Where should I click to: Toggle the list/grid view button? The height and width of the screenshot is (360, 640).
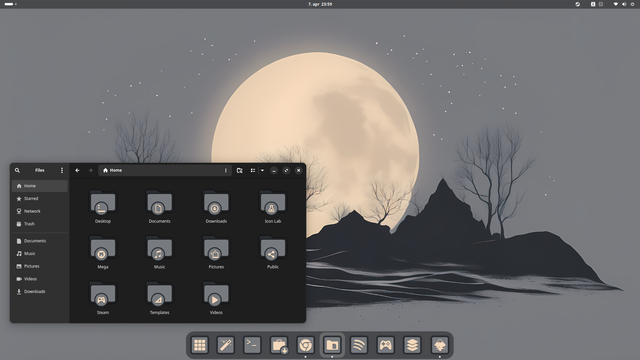253,170
